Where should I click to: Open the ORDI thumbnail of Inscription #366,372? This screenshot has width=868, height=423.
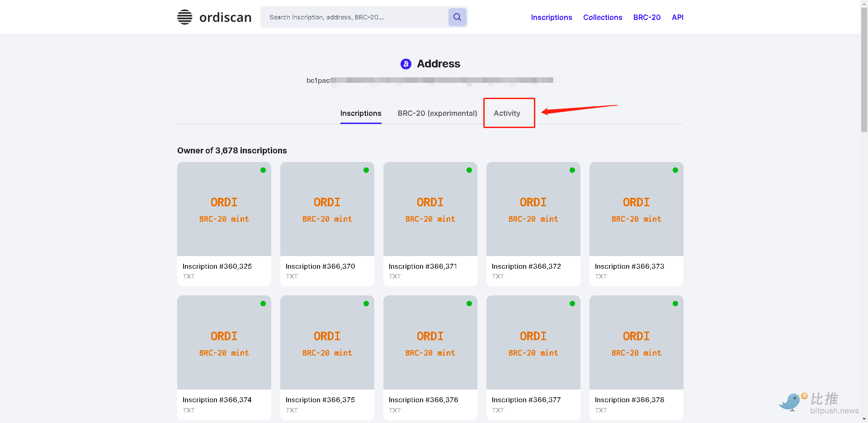pos(533,209)
